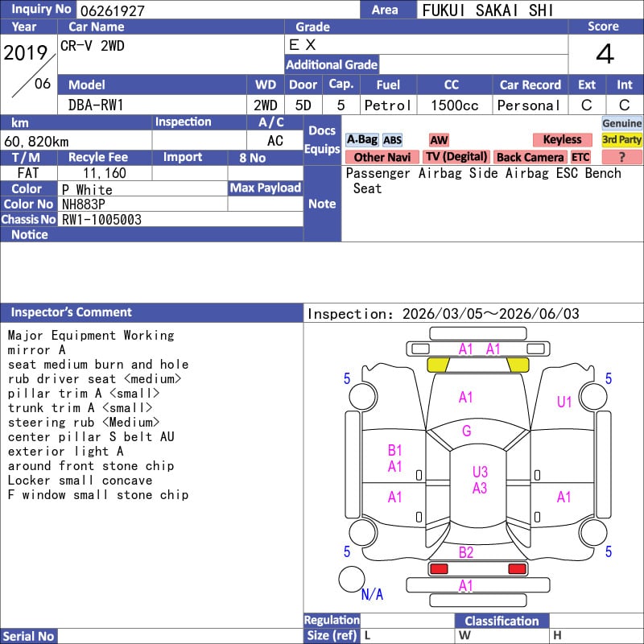Select the left red tail light marker
The height and width of the screenshot is (644, 644).
(x=439, y=569)
